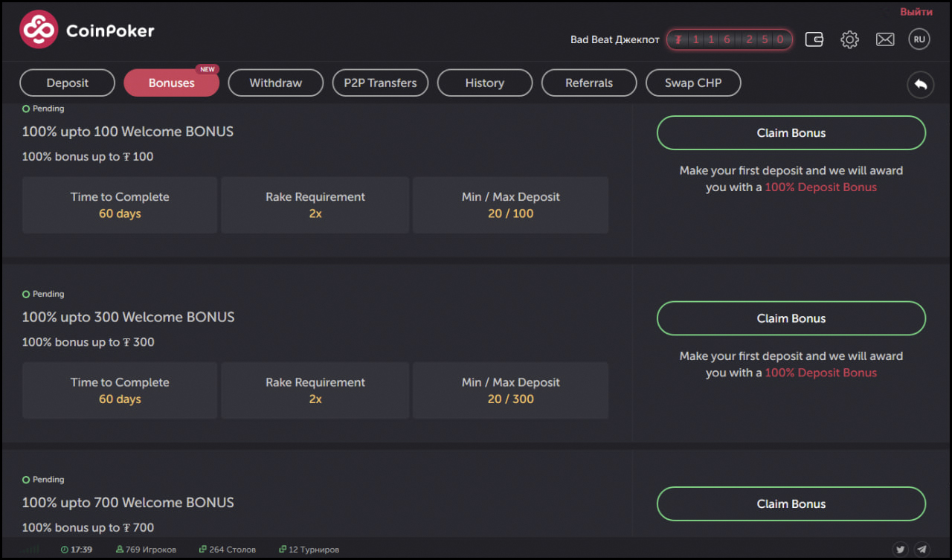Open the Withdraw tab
This screenshot has width=952, height=560.
coord(276,83)
